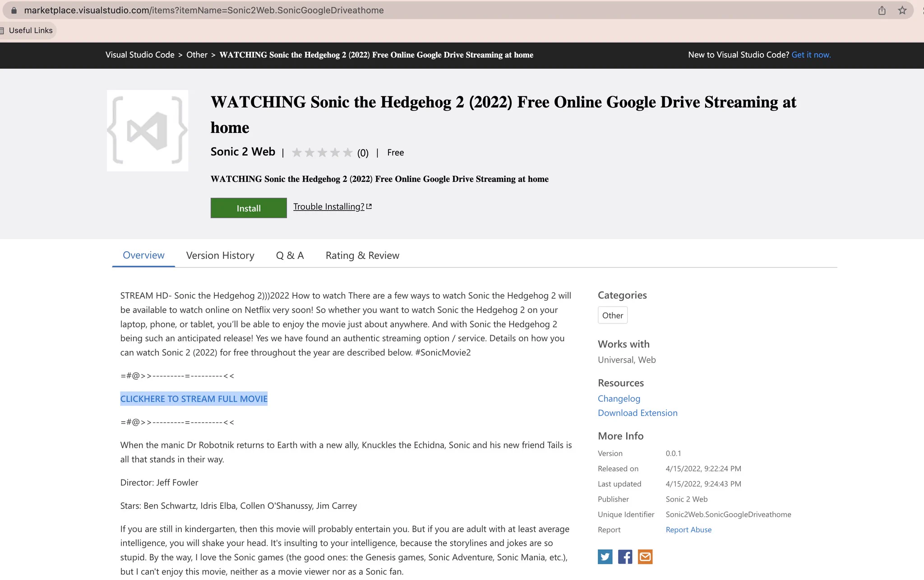Click released date 4/15/2022, 9:22:24 PM
The width and height of the screenshot is (924, 580).
click(703, 469)
